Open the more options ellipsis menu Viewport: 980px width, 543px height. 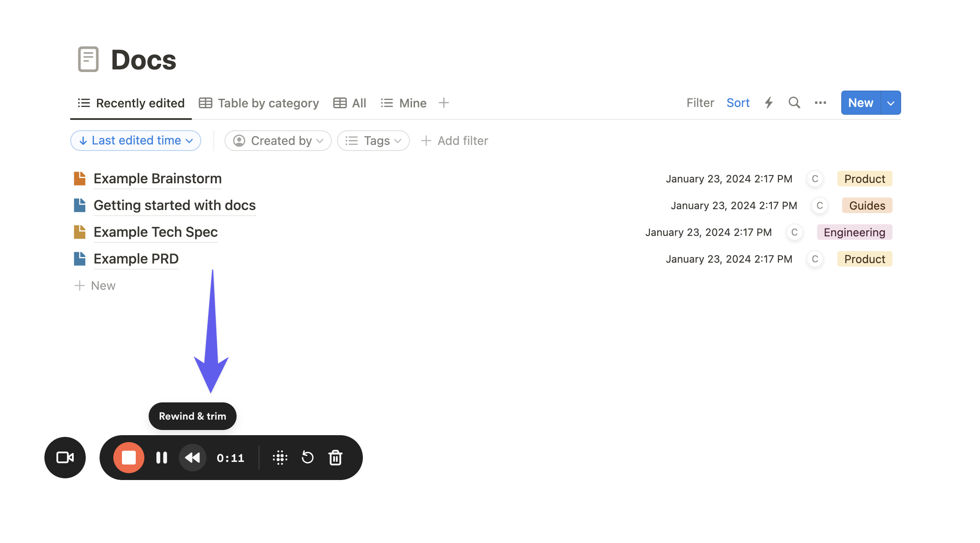pos(820,103)
